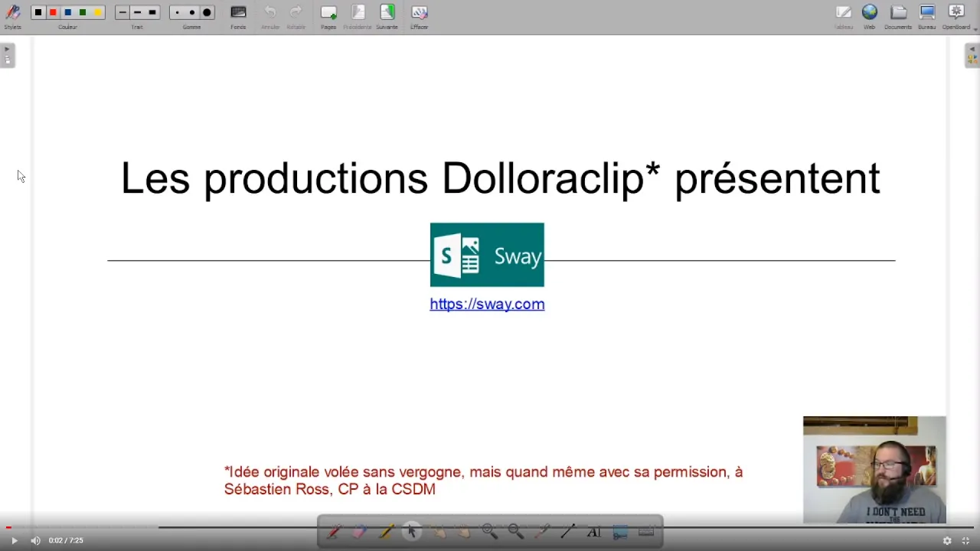The height and width of the screenshot is (551, 980).
Task: Expand the right library side panel
Action: pyautogui.click(x=972, y=55)
